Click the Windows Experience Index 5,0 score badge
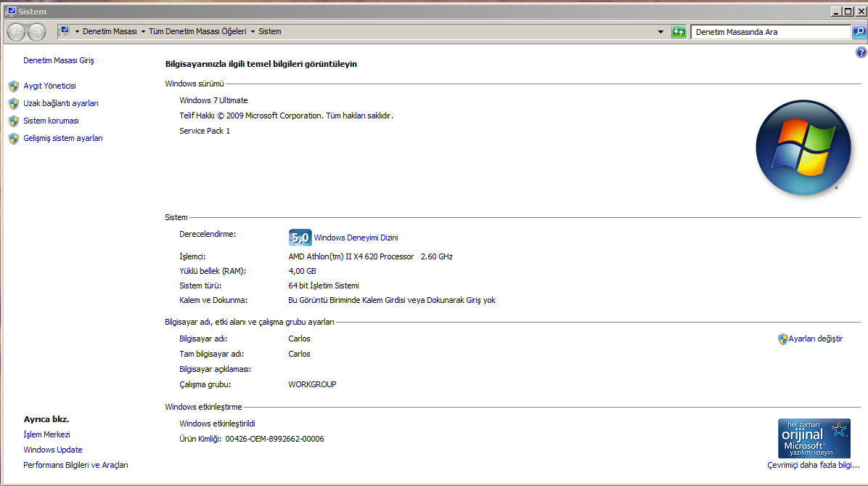The width and height of the screenshot is (868, 486). coord(300,238)
